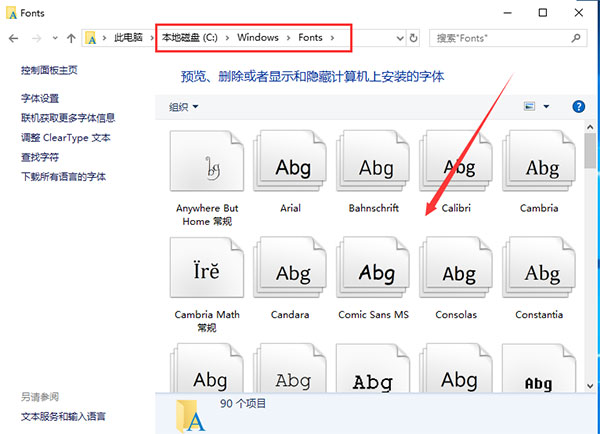Image resolution: width=600 pixels, height=434 pixels.
Task: Select the Calibri font icon
Action: click(456, 161)
